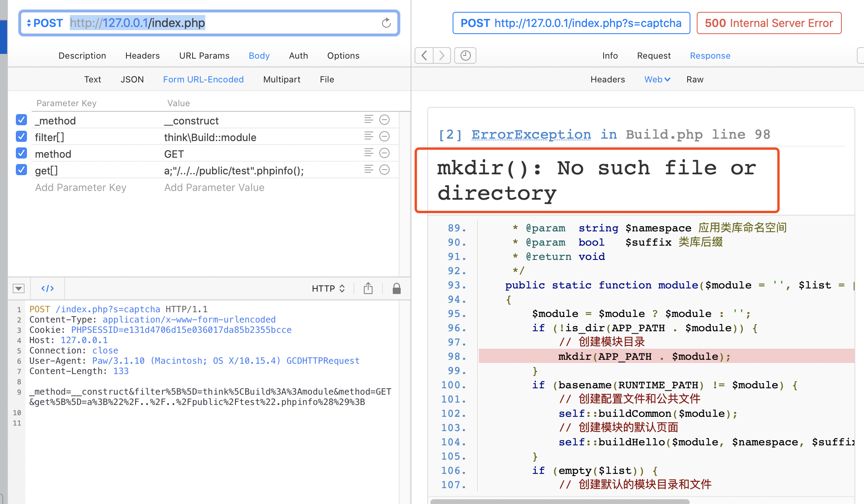Select the Body tab
The image size is (864, 504).
tap(259, 55)
